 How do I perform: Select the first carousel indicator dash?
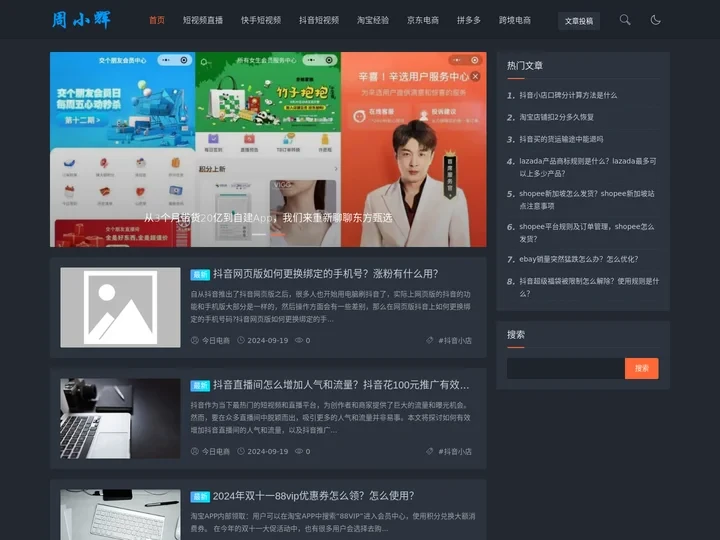259,235
